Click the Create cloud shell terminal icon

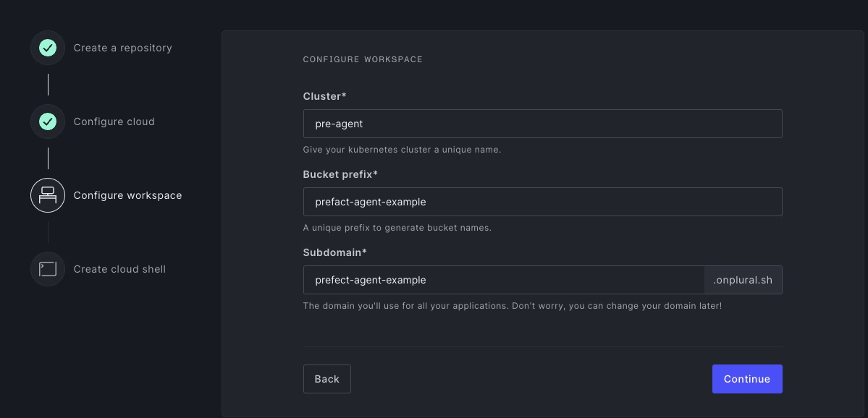48,269
